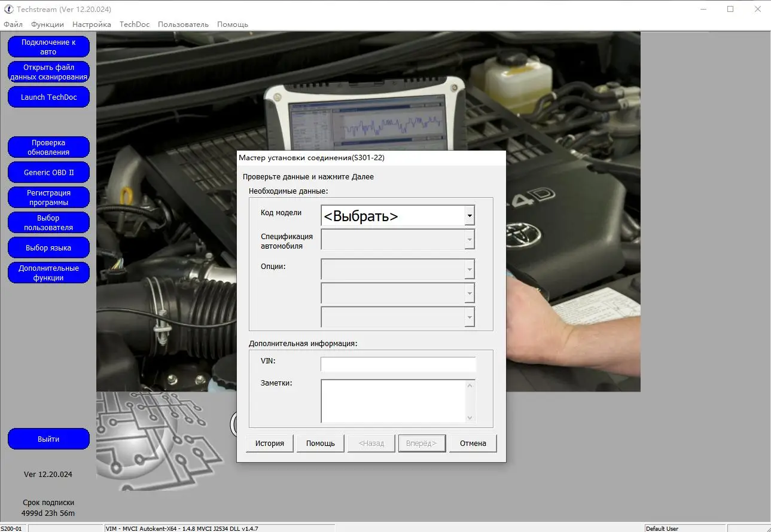Open the Код модели dropdown
This screenshot has width=771, height=532.
(x=470, y=216)
